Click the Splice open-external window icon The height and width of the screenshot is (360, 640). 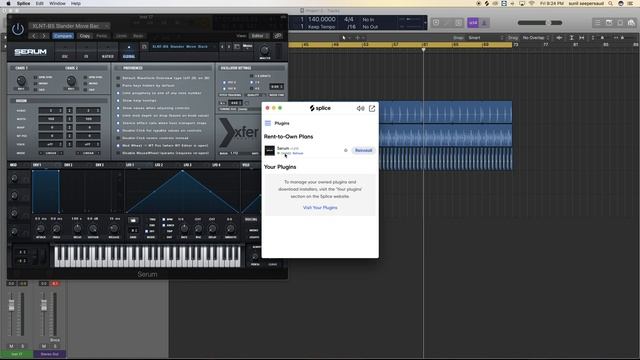372,109
